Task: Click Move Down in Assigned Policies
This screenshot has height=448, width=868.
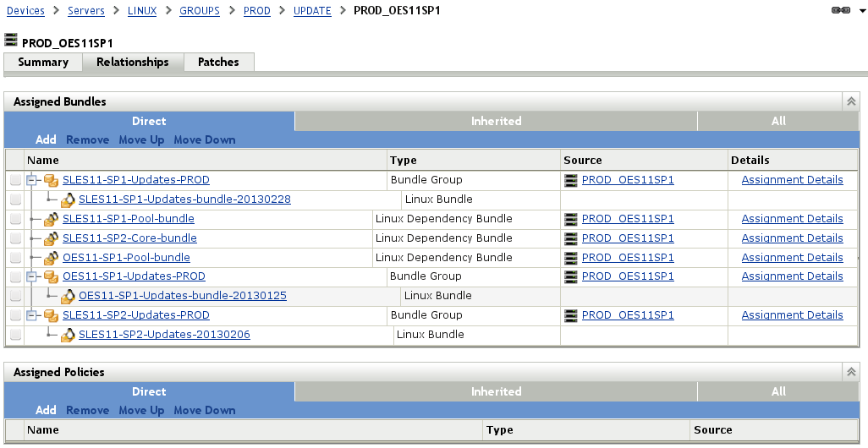Action: [x=205, y=411]
